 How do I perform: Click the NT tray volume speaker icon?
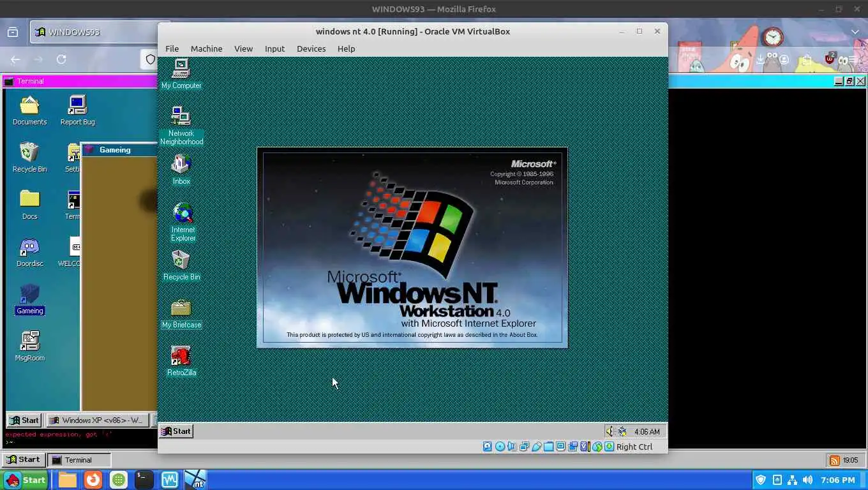610,431
